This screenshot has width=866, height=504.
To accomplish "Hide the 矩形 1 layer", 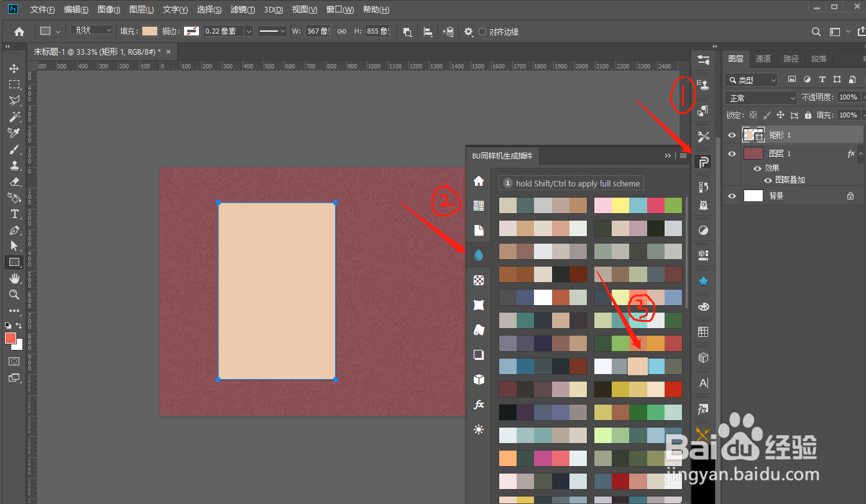I will [x=732, y=135].
